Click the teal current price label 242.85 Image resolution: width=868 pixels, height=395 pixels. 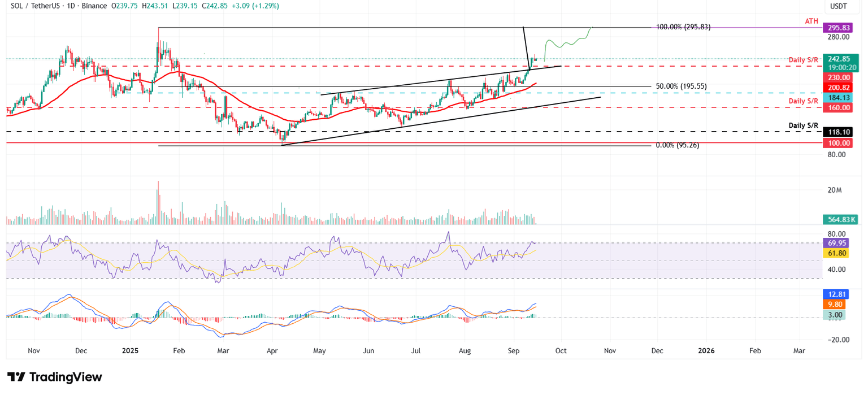(x=840, y=59)
